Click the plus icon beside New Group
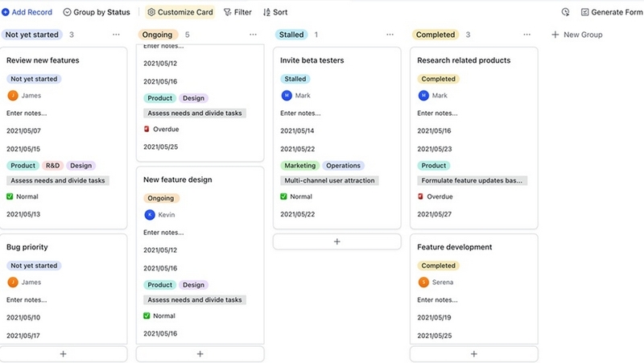The image size is (644, 363). pos(555,35)
